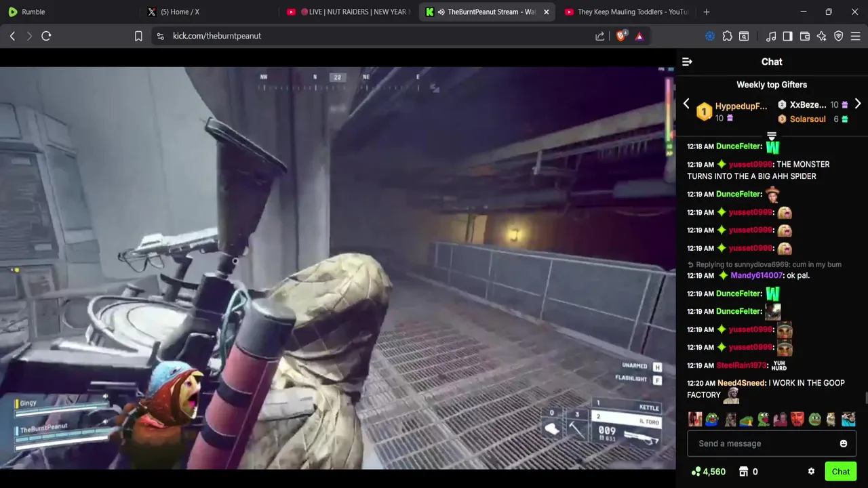Open the shop icon next to 0

tap(743, 472)
